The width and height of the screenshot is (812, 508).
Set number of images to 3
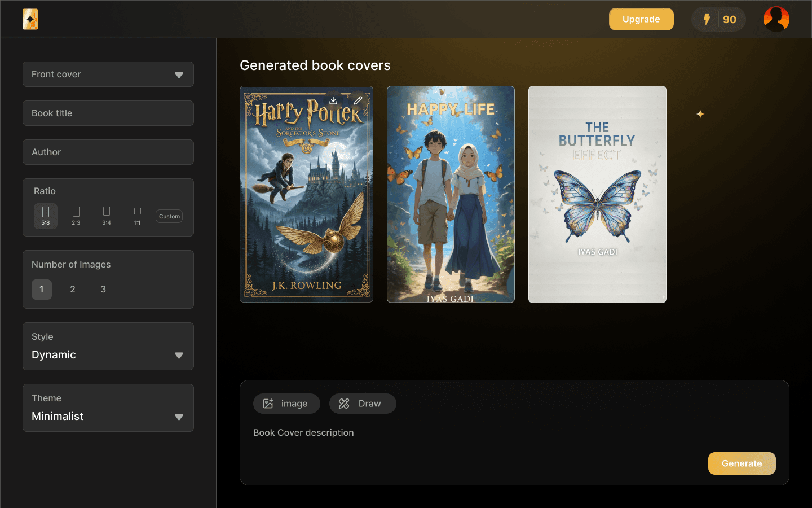tap(103, 290)
